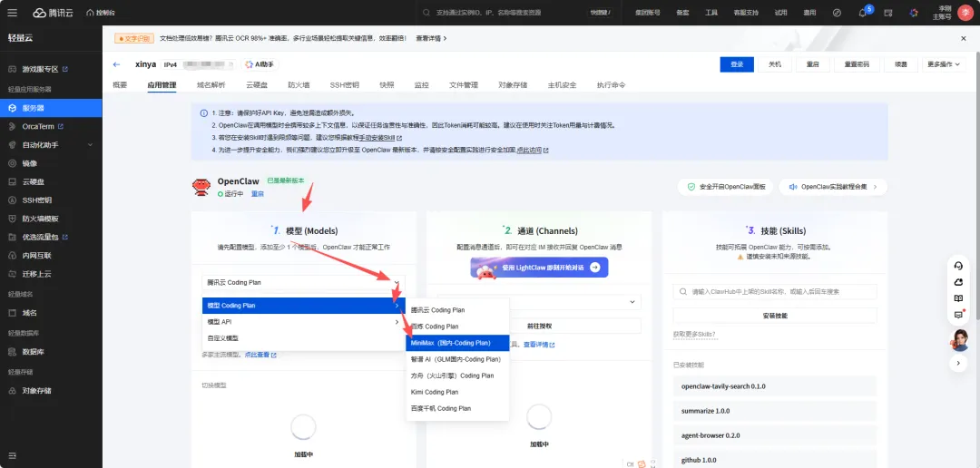Image resolution: width=980 pixels, height=468 pixels.
Task: Switch to the 执行命令 tab
Action: (611, 85)
